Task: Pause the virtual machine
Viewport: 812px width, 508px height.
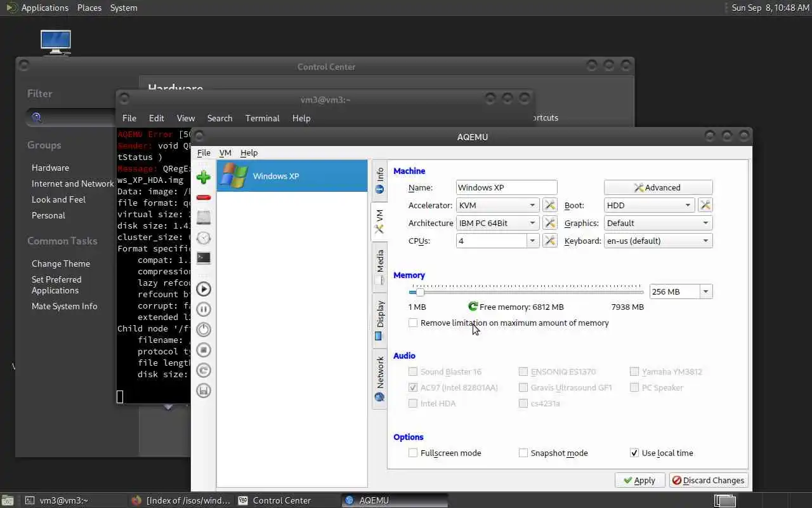Action: coord(204,309)
